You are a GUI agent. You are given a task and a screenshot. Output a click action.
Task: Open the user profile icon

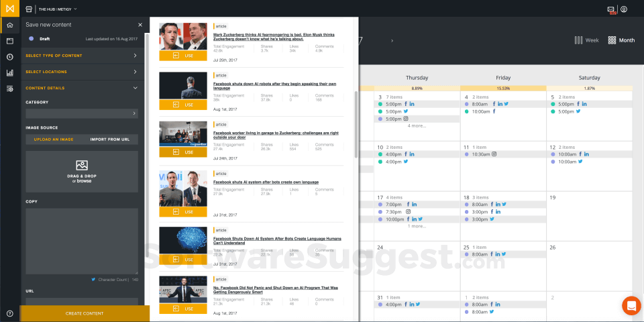624,9
